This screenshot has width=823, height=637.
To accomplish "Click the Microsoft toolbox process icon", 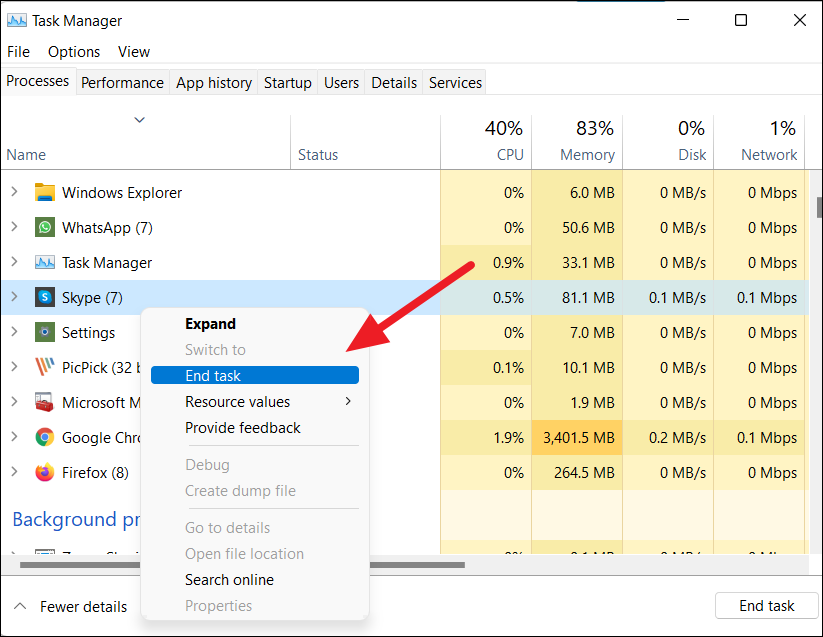I will point(45,402).
